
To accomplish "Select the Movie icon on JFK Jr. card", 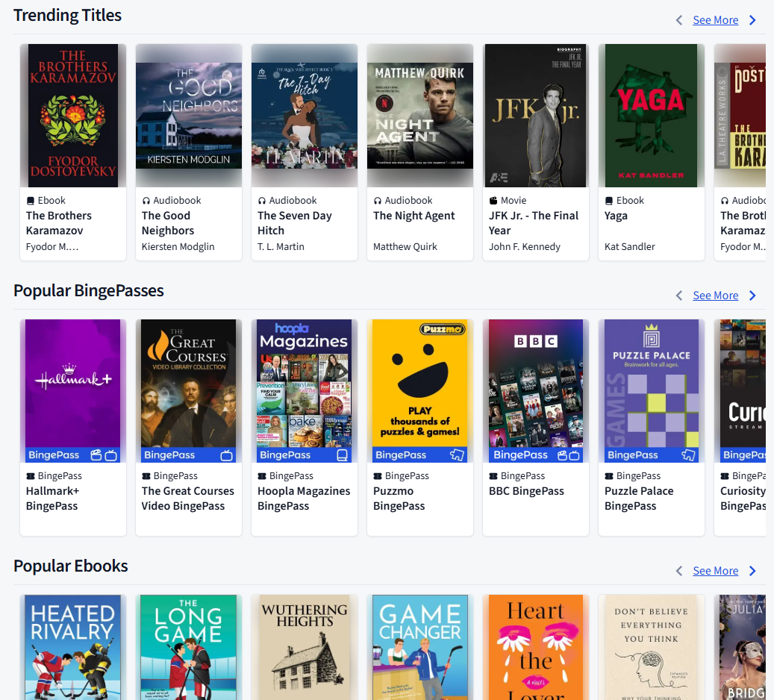I will tap(493, 200).
